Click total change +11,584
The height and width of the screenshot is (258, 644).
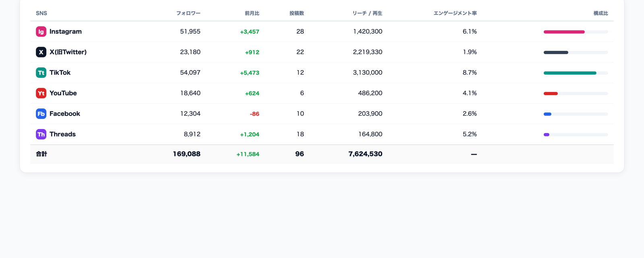point(248,154)
